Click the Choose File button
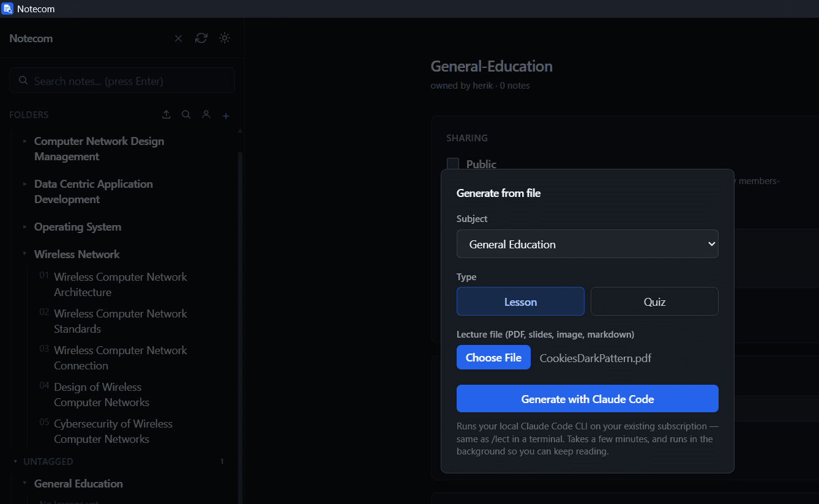Screen dimensions: 819x504 (x=493, y=357)
